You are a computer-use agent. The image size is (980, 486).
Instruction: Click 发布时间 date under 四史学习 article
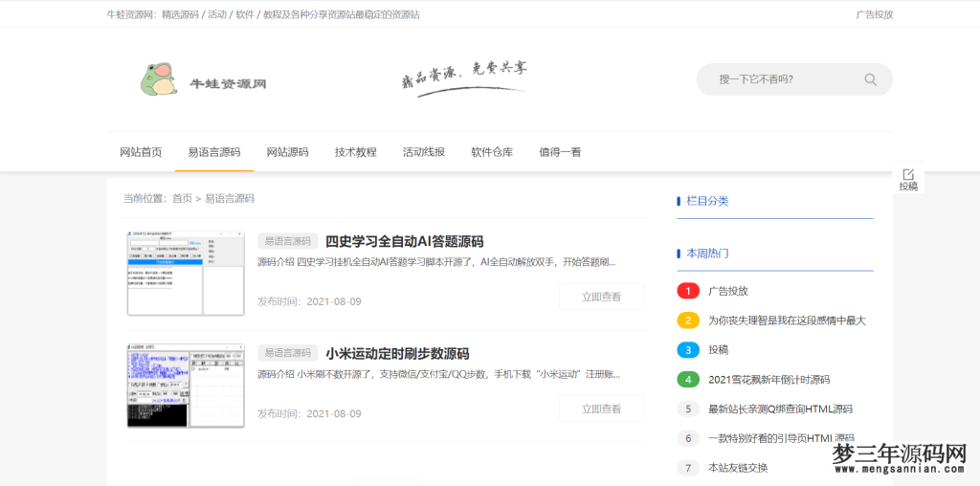pyautogui.click(x=309, y=301)
